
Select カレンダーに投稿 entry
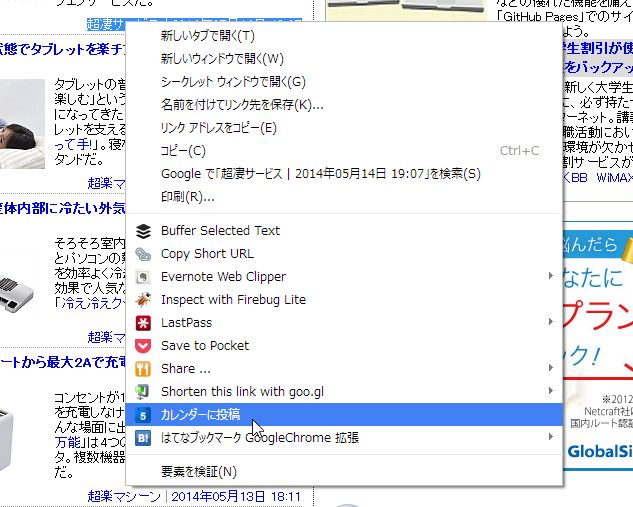[x=344, y=415]
